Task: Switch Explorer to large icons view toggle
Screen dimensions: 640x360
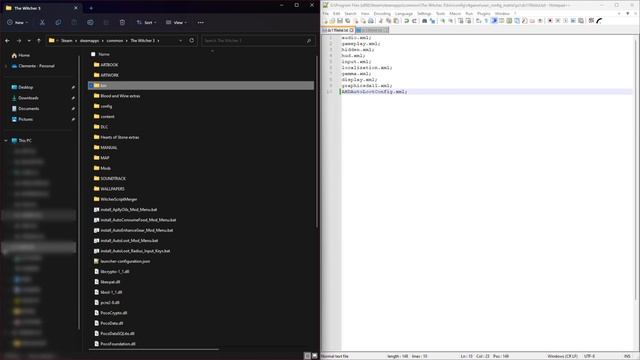Action: 315,356
